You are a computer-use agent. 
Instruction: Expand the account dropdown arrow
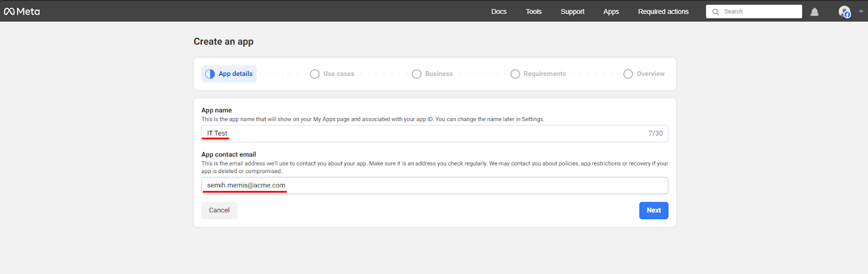861,11
